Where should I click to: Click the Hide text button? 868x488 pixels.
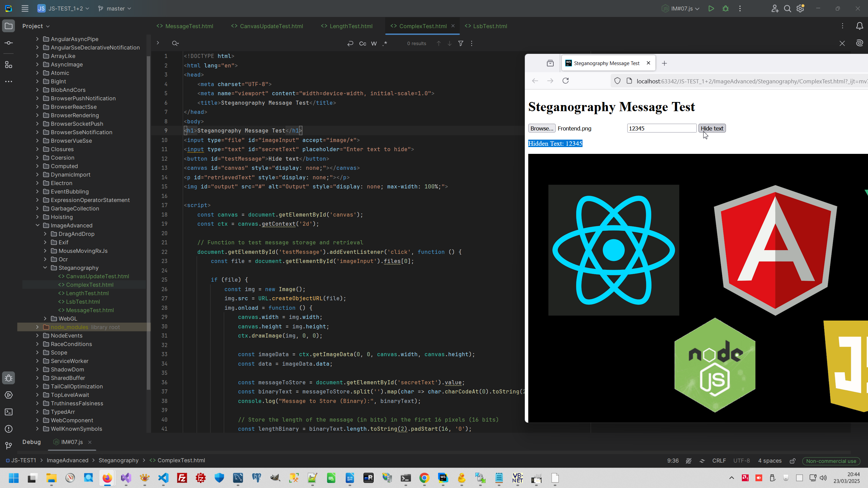712,128
